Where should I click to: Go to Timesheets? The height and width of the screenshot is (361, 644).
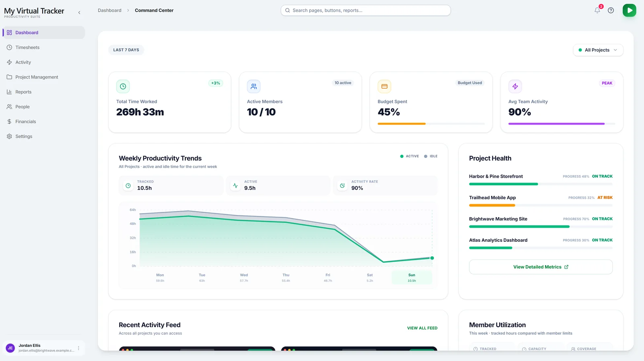tap(44, 48)
